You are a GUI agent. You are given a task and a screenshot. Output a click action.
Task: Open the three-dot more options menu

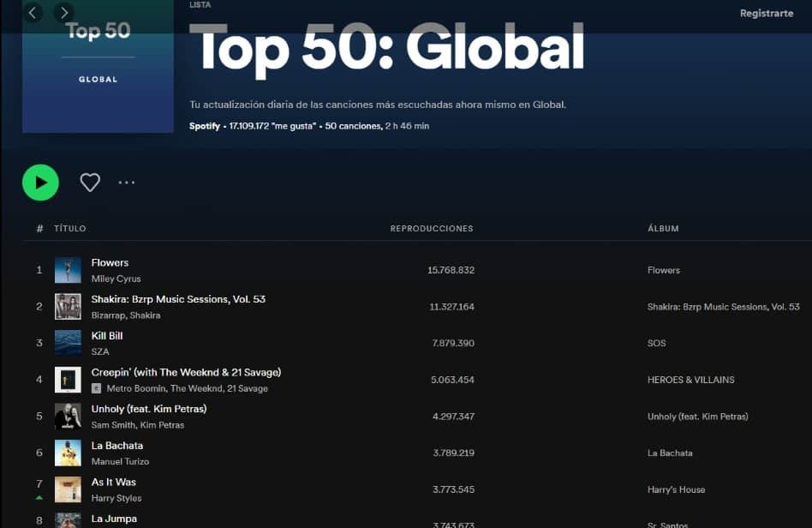point(127,183)
